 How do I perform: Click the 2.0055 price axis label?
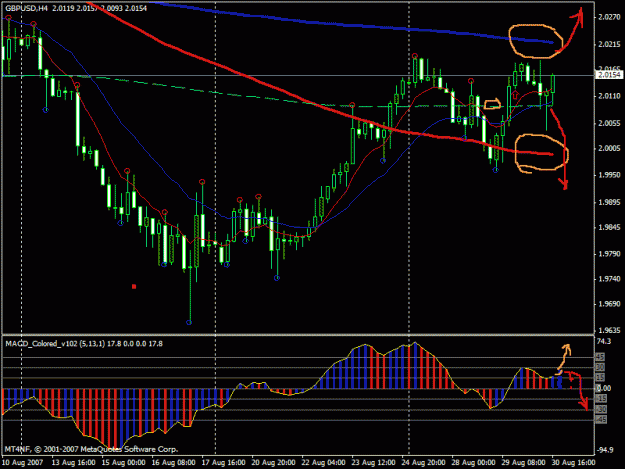pyautogui.click(x=609, y=123)
